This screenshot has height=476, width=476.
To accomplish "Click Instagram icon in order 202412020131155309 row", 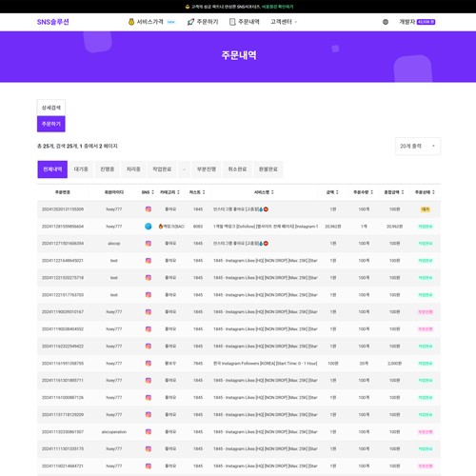I will (149, 209).
